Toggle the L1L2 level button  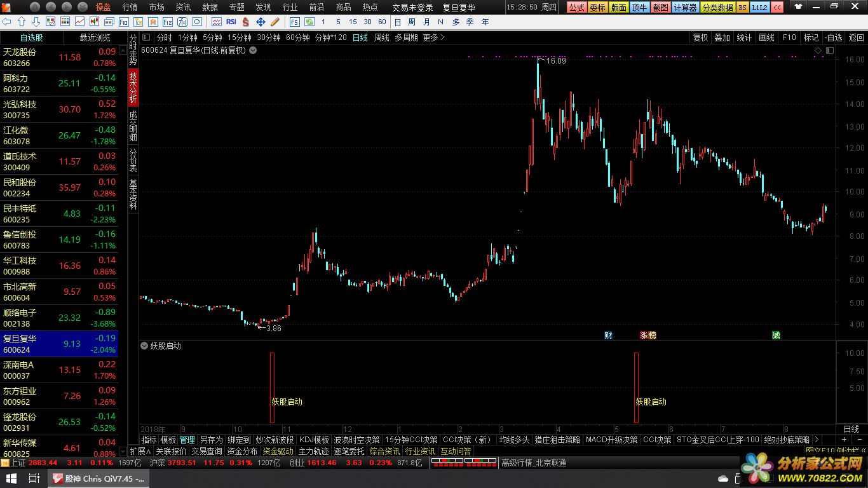(759, 7)
